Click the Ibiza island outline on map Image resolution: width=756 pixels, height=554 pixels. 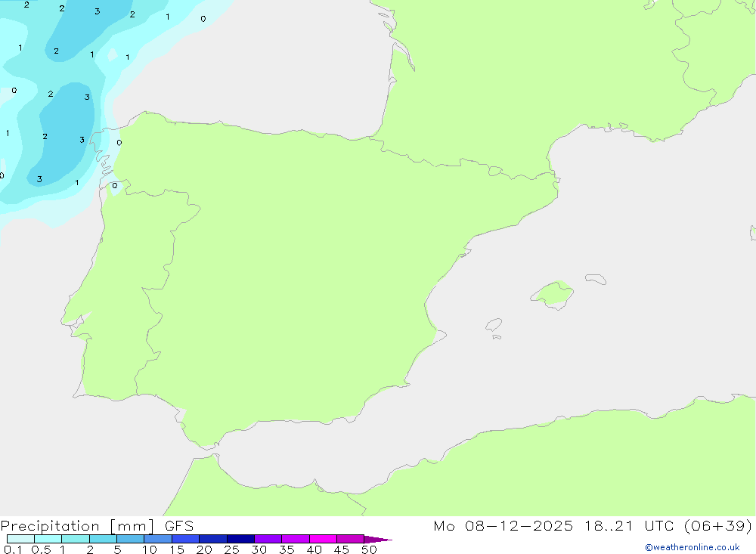(494, 324)
